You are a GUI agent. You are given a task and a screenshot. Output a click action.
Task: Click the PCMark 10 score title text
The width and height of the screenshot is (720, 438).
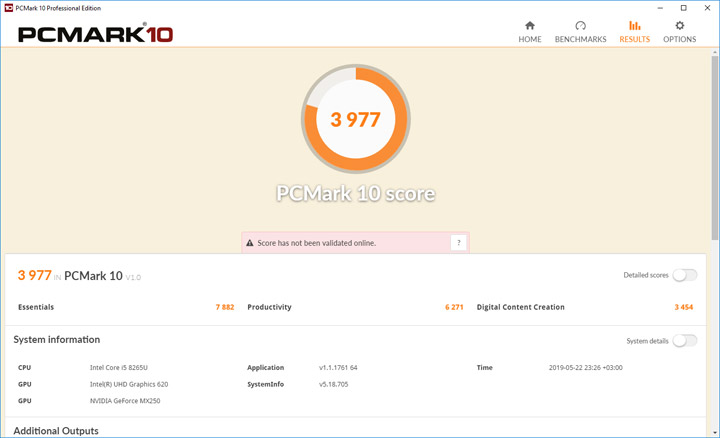356,193
